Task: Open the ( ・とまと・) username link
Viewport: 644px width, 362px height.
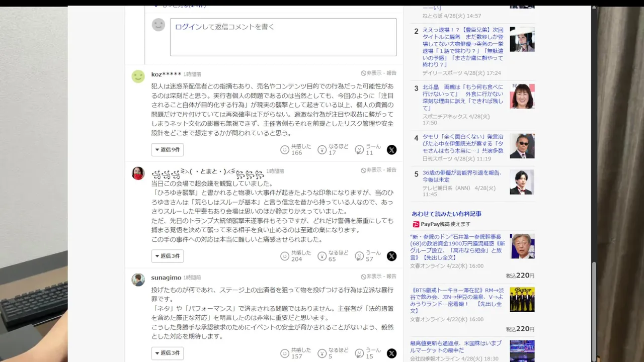Action: [x=208, y=172]
